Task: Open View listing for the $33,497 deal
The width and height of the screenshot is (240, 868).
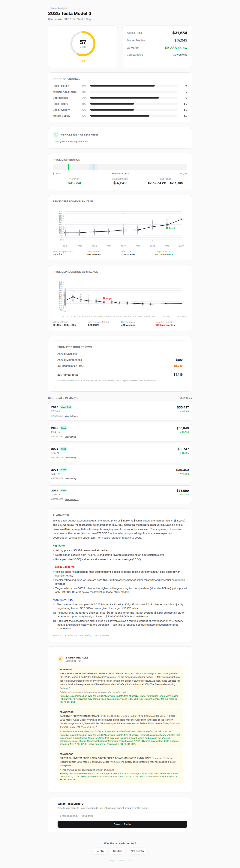Action: coord(71,416)
